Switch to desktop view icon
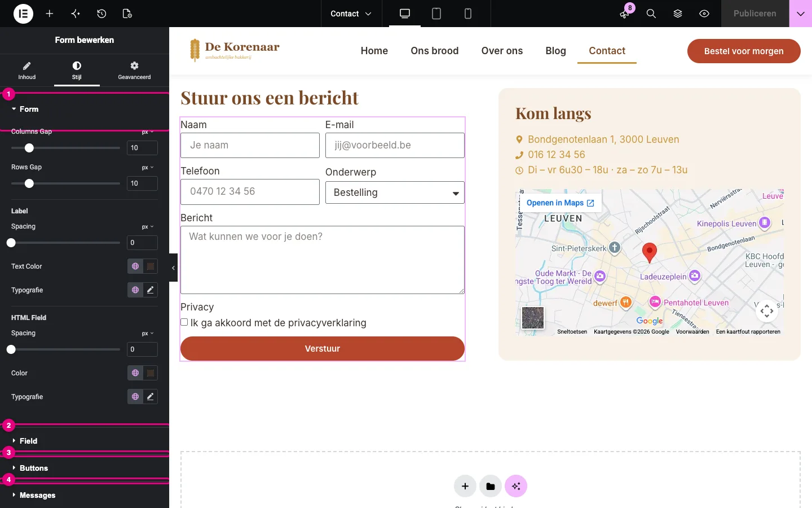This screenshot has width=812, height=508. (x=405, y=14)
